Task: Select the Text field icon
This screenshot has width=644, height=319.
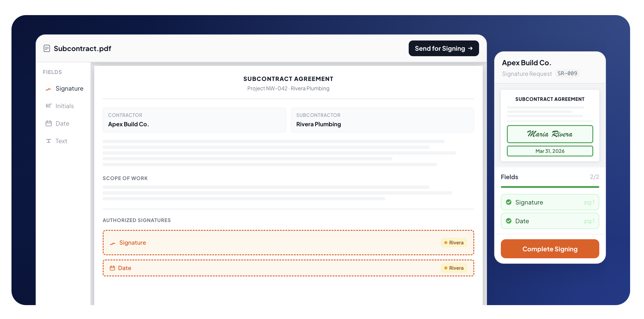Action: point(49,141)
